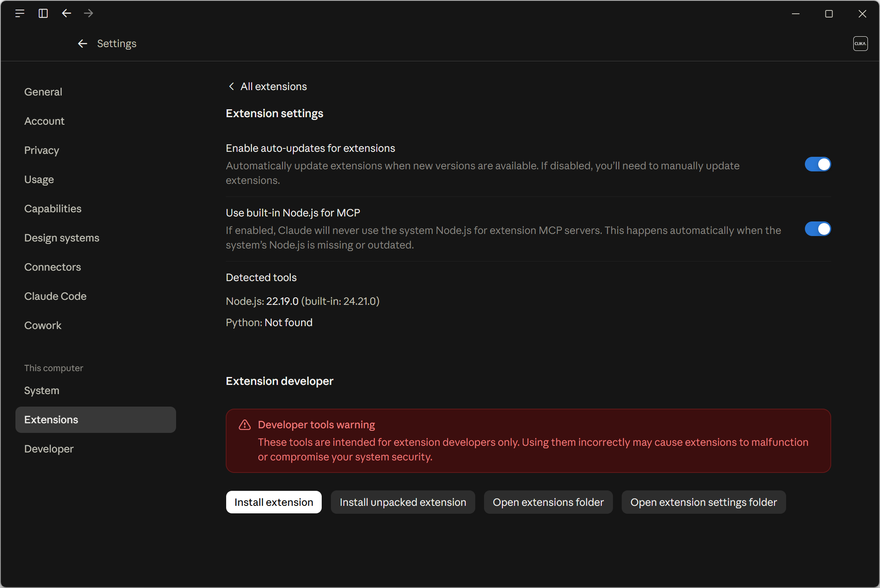
Task: Open Connectors settings
Action: pos(96,267)
